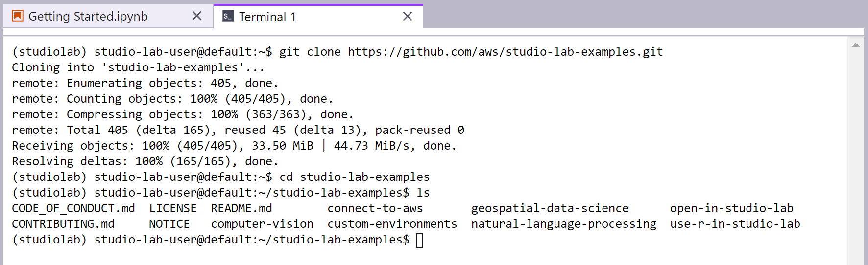Click the geospatial-data-science directory name

coord(550,208)
